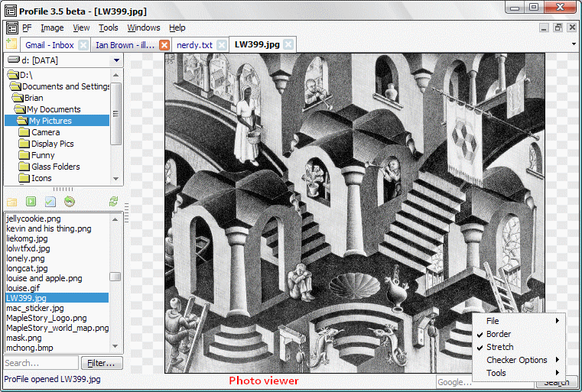Viewport: 582px width, 392px height.
Task: Close the nerdy.txt tab
Action: click(222, 45)
